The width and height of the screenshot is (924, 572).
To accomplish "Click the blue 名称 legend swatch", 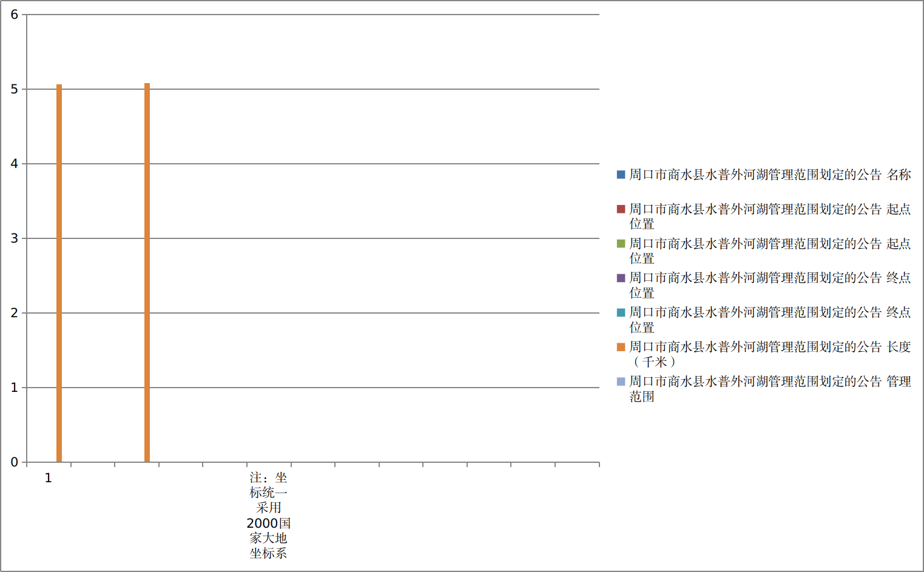I will 621,175.
